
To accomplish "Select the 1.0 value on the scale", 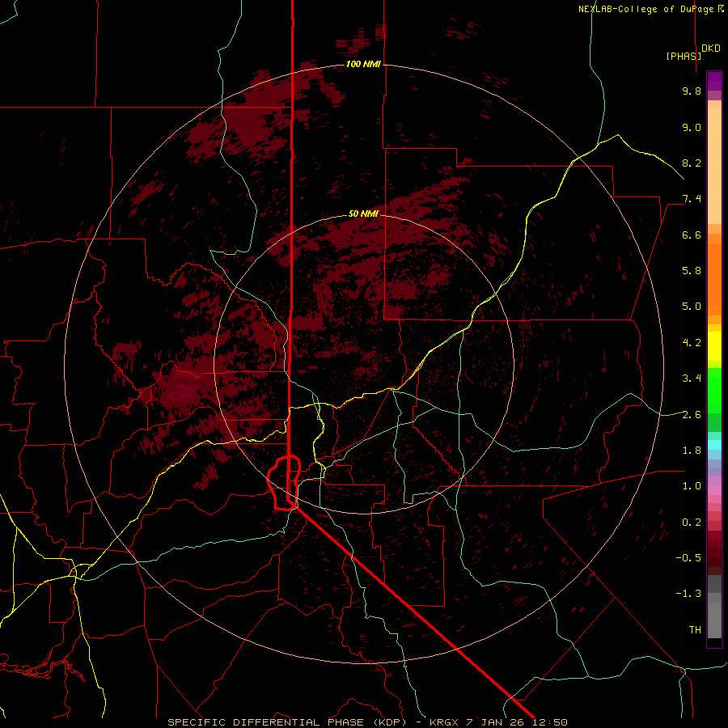I will pos(692,485).
